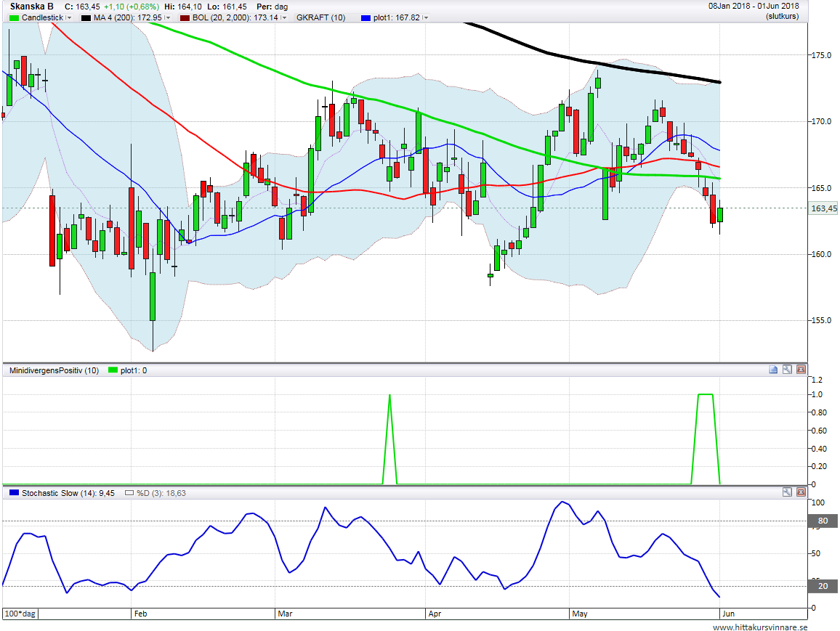Open Stochastic Slow panel wrench settings

pos(787,492)
